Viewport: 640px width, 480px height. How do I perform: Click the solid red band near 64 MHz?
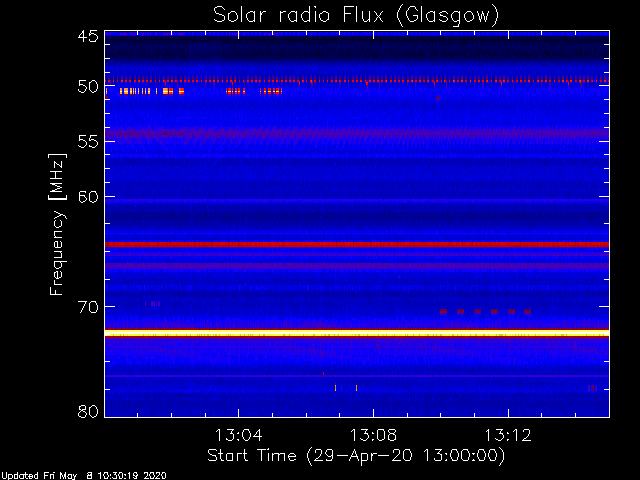pyautogui.click(x=357, y=244)
